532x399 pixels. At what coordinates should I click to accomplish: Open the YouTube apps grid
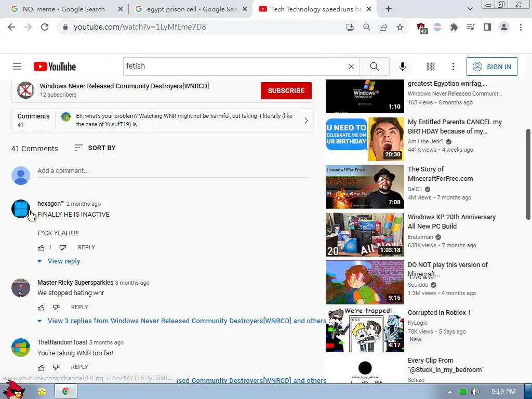[x=431, y=66]
